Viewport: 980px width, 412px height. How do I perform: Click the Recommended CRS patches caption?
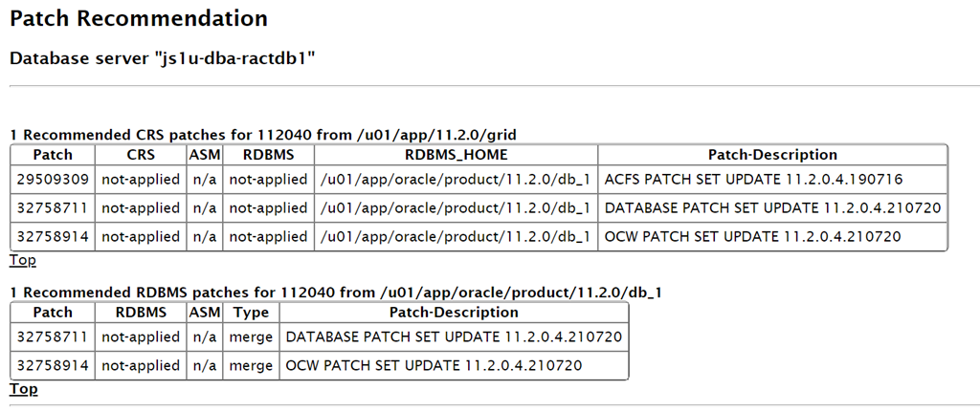263,135
